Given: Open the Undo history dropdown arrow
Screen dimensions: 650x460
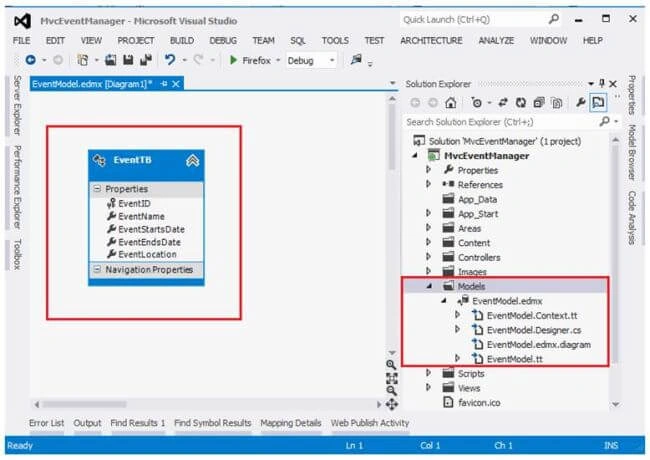Looking at the screenshot, I should (184, 61).
